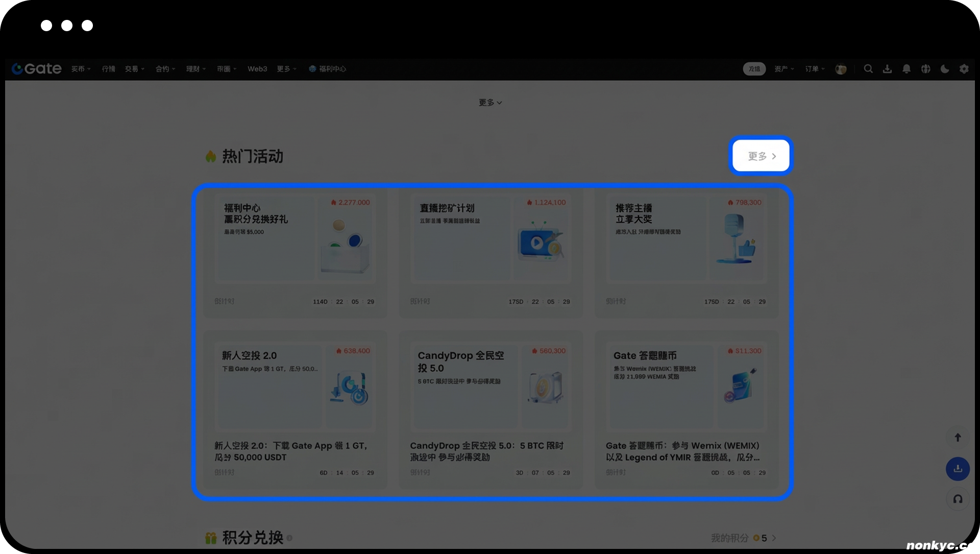This screenshot has width=980, height=554.
Task: Click the 1,124,100 popularity count
Action: point(547,203)
